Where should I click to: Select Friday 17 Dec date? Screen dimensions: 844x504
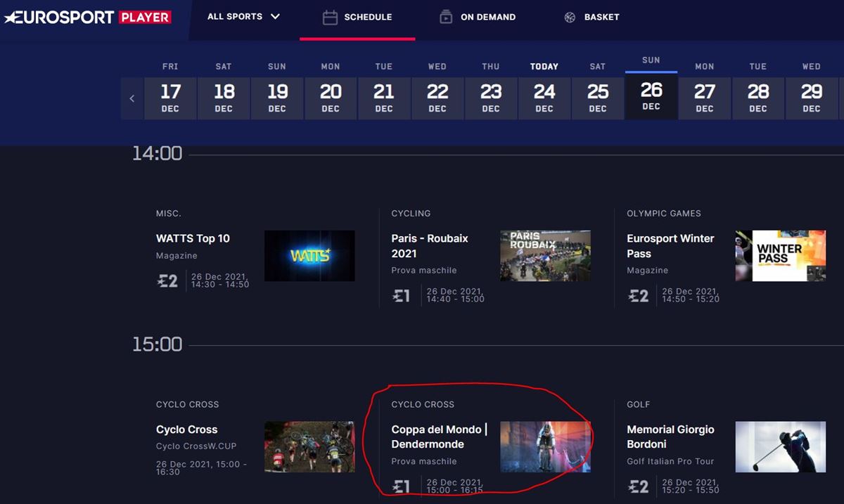tap(170, 98)
